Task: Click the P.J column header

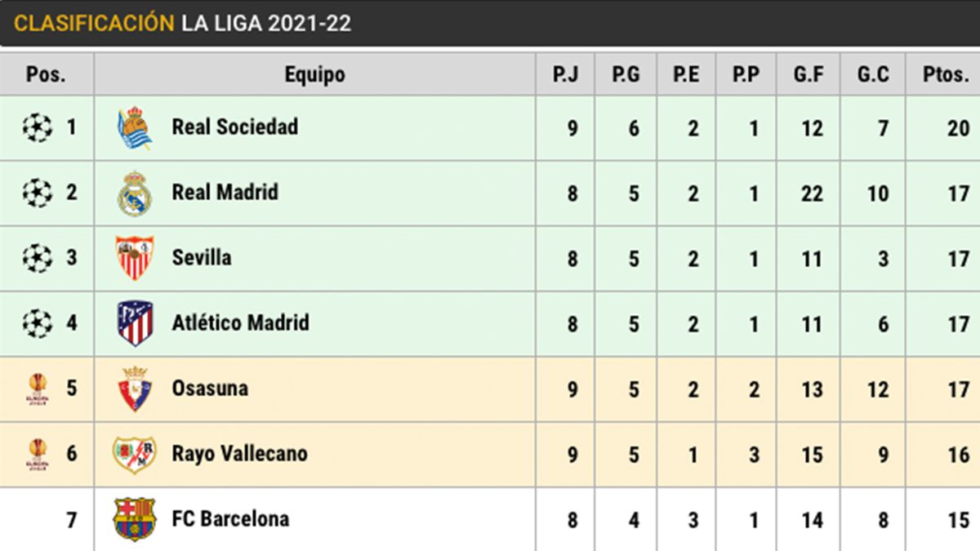Action: tap(565, 75)
